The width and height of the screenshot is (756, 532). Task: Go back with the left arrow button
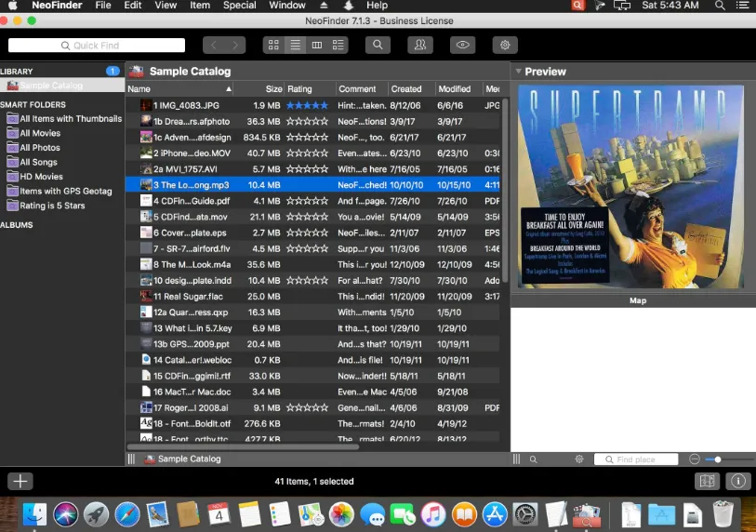tap(214, 45)
